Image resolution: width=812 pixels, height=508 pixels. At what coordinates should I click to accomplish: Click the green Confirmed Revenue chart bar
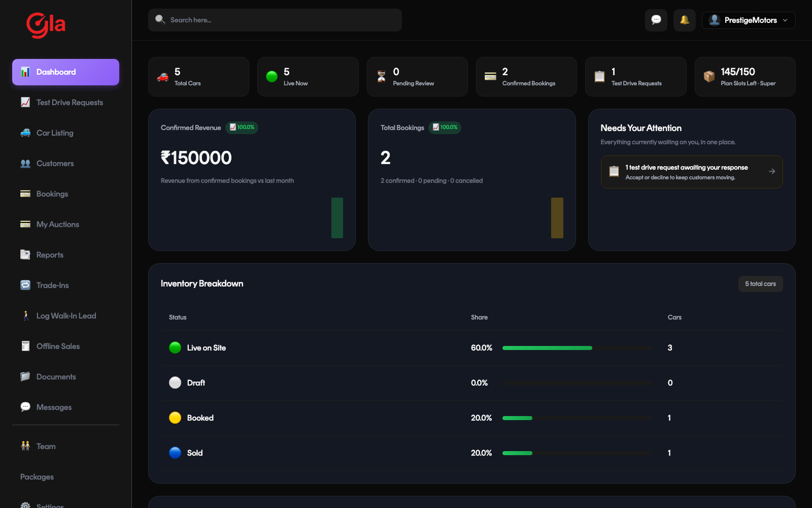tap(337, 218)
